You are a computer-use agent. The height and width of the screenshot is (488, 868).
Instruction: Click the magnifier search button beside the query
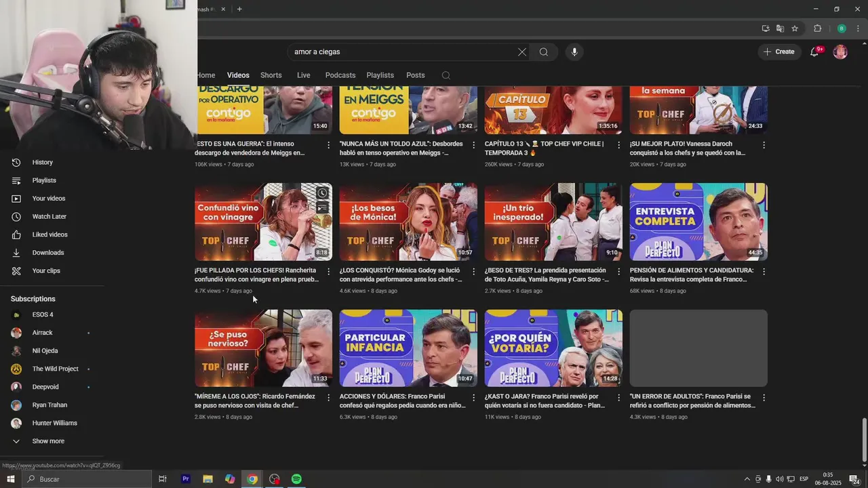(x=544, y=52)
